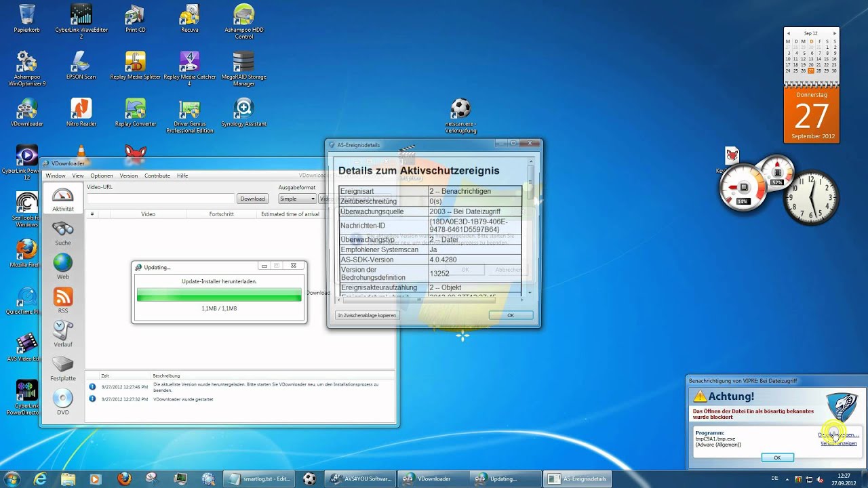Viewport: 868px width, 488px height.
Task: Select the CyberLink PowerDirector desktop icon
Action: point(26,398)
